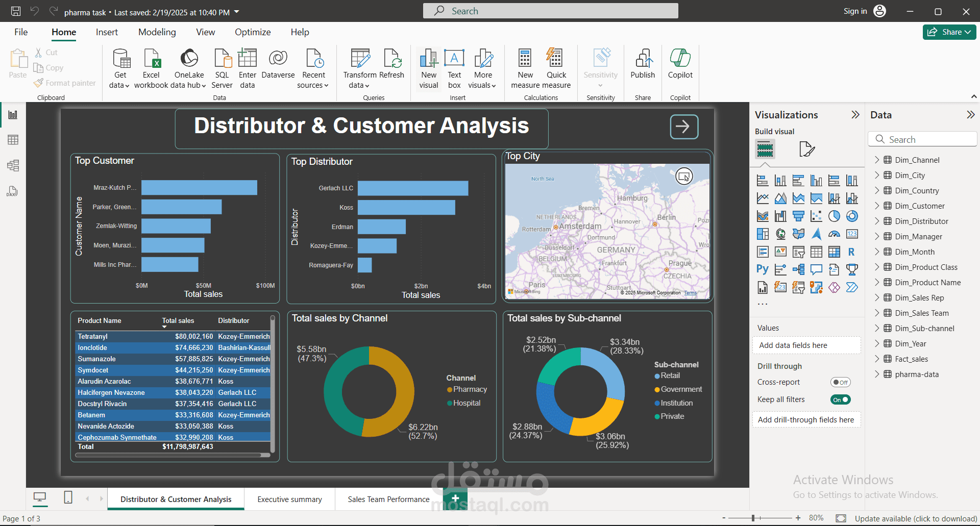Open map Terms link
Image resolution: width=980 pixels, height=526 pixels.
pyautogui.click(x=691, y=293)
